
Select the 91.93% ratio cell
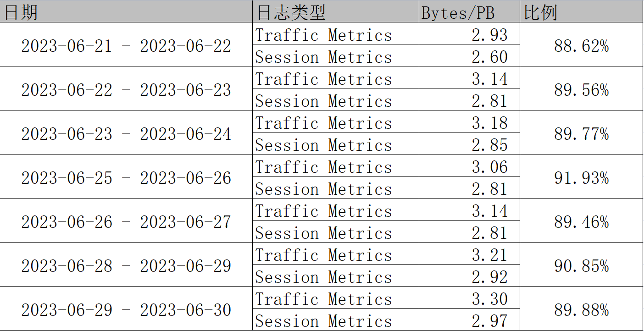pos(581,178)
